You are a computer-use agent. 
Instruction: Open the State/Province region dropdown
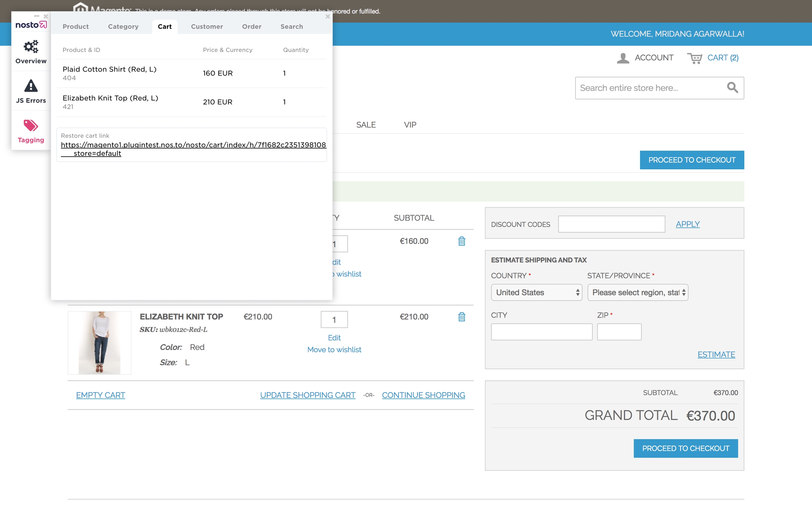(638, 292)
